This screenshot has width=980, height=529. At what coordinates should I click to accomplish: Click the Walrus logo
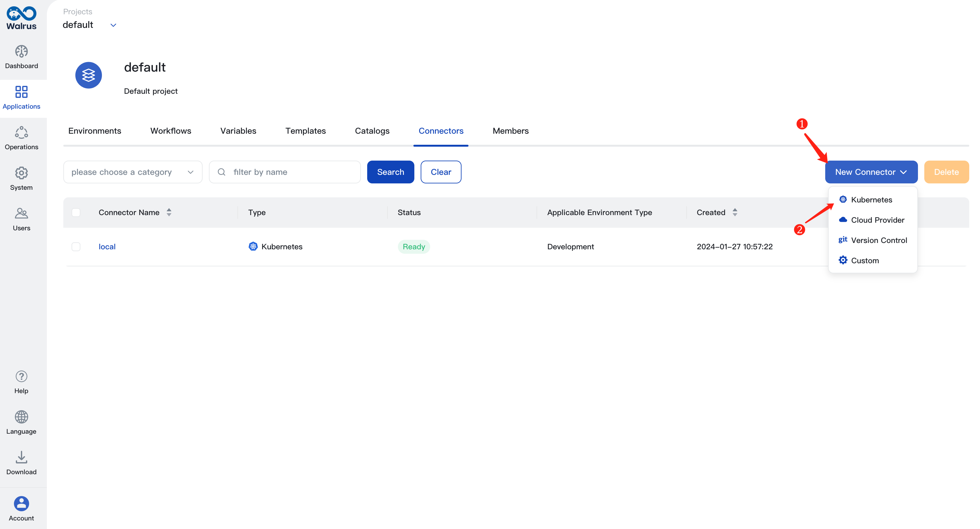[x=21, y=18]
